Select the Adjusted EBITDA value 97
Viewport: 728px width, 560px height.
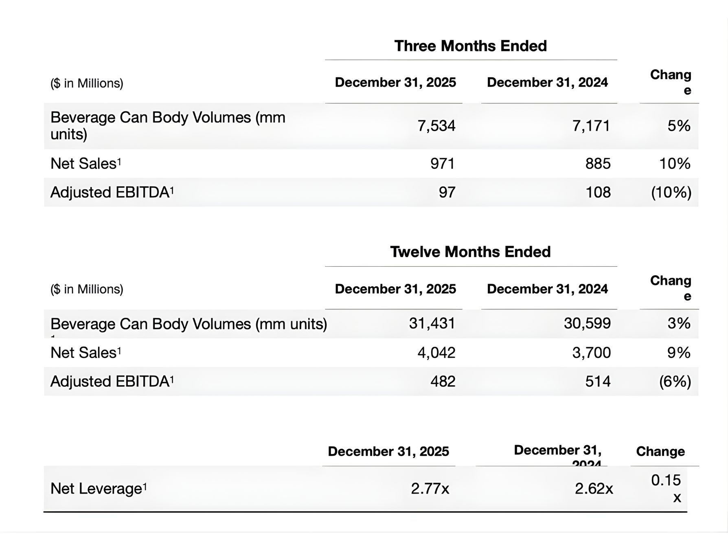pyautogui.click(x=447, y=192)
